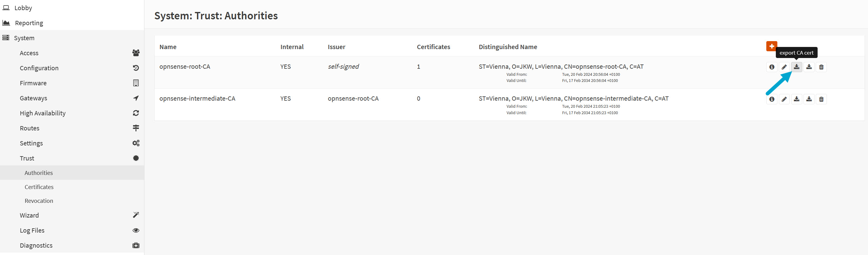Click the Configuration history icon
This screenshot has width=868, height=255.
[136, 68]
